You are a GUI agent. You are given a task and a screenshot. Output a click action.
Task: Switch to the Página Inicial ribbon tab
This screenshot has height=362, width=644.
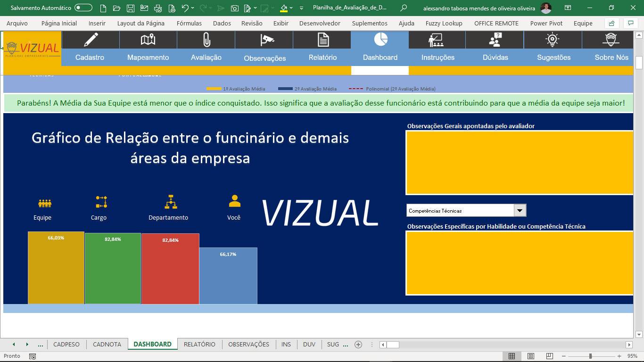(x=59, y=23)
